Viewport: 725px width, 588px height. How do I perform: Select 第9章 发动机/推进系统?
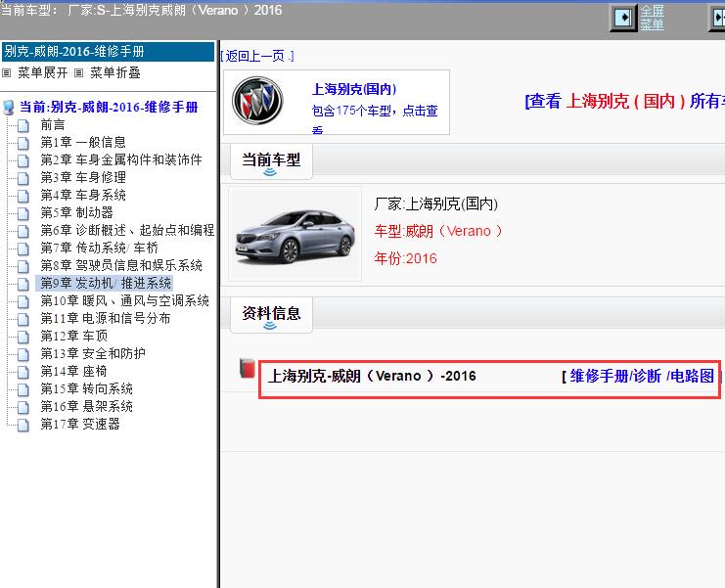point(106,283)
